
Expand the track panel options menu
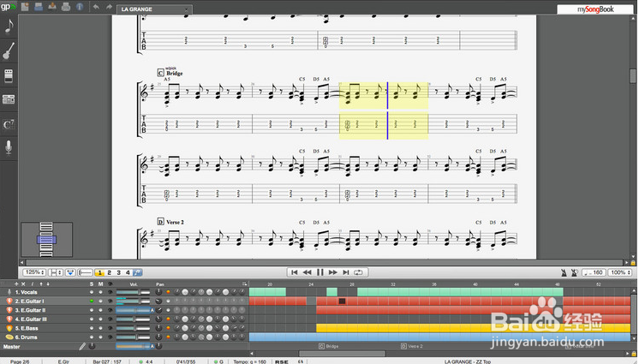(244, 283)
